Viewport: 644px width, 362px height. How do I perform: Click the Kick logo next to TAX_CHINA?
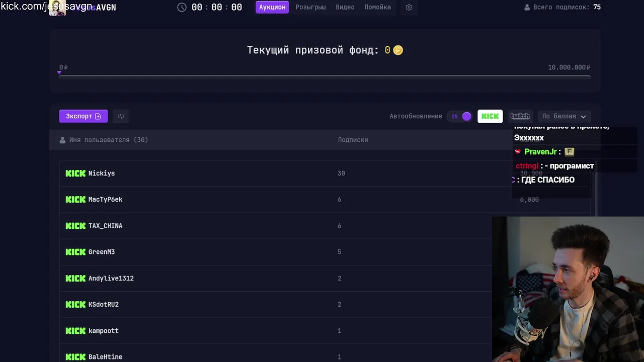coord(75,226)
